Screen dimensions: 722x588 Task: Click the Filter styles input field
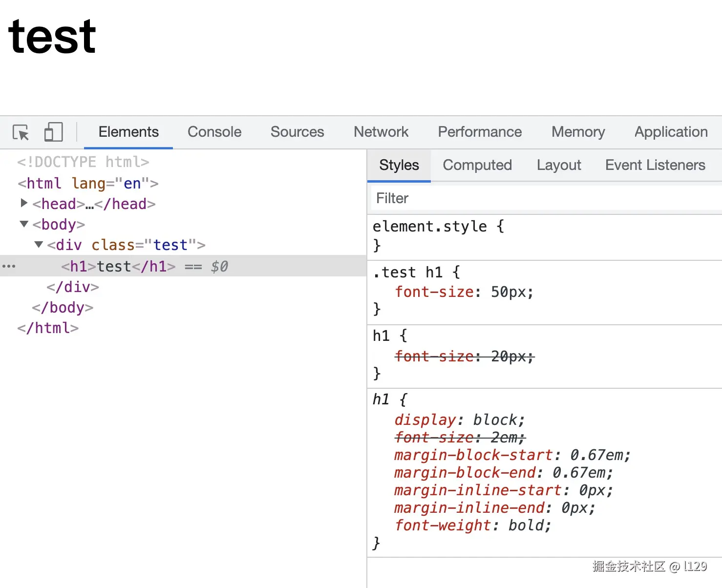(x=546, y=198)
